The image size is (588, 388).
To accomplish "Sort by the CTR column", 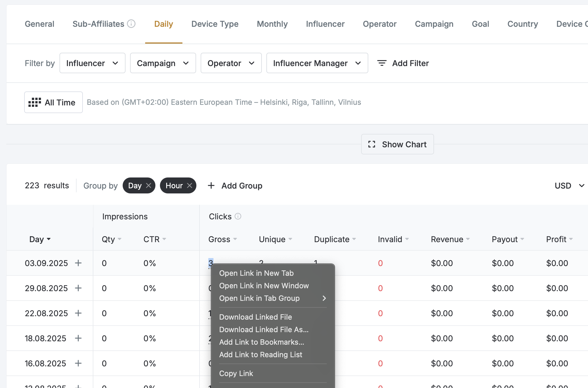I will pyautogui.click(x=155, y=239).
